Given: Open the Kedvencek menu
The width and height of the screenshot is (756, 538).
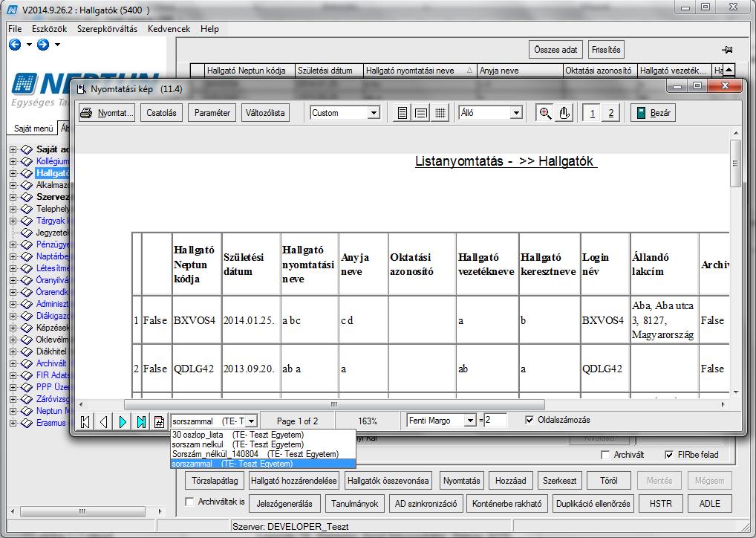Looking at the screenshot, I should (x=169, y=29).
